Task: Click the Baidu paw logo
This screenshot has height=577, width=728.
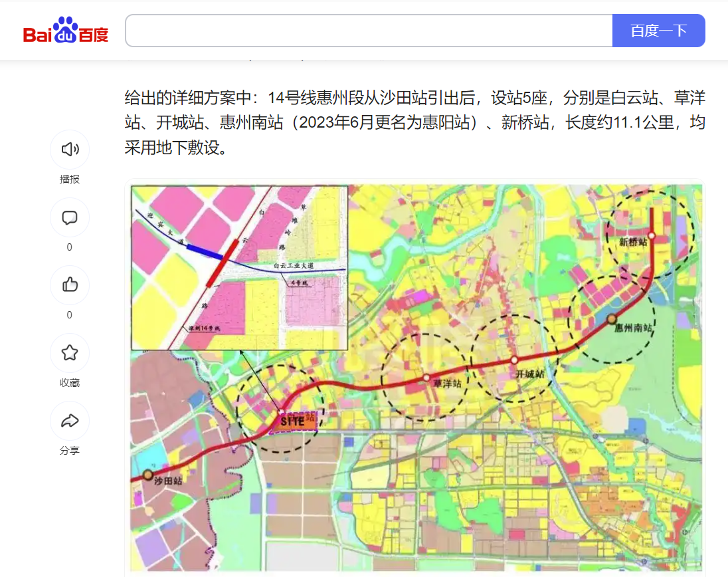Action: 66,31
